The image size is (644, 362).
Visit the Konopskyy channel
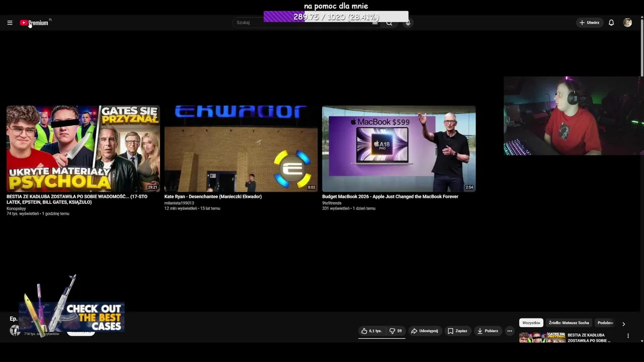16,209
